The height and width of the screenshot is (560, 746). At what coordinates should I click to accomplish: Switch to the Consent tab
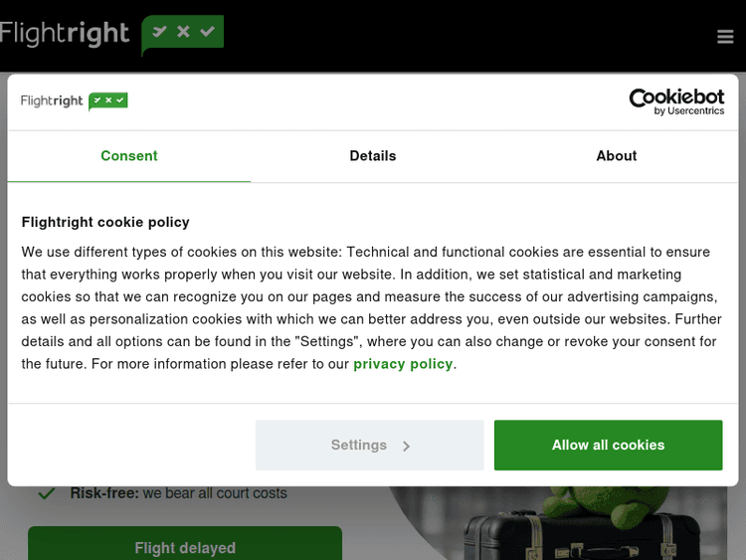pos(129,156)
